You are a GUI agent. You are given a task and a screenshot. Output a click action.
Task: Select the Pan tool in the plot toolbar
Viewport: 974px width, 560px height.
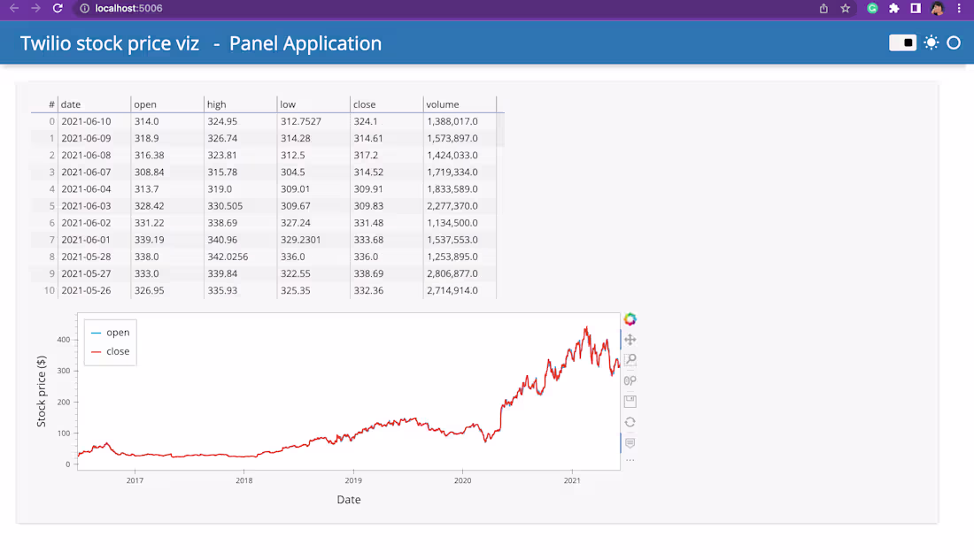click(x=630, y=338)
